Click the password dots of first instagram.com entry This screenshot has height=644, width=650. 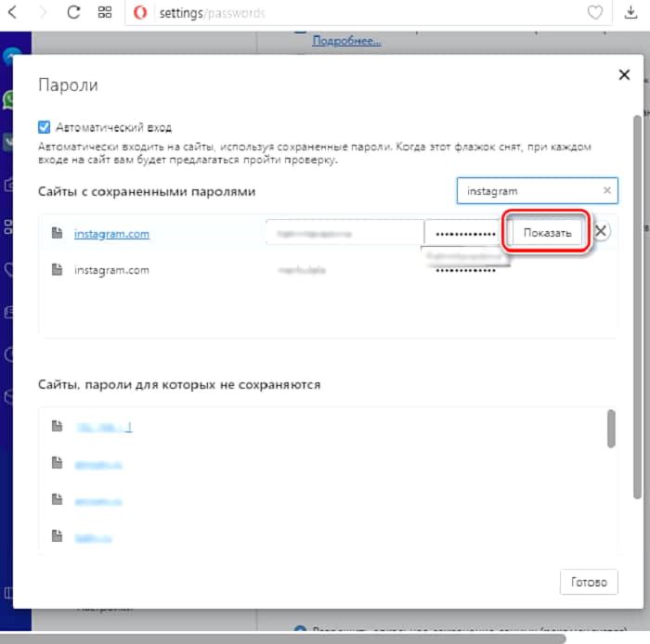(465, 235)
